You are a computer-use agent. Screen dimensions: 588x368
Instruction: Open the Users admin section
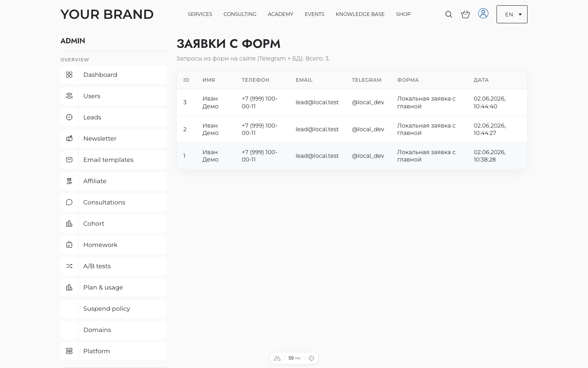point(114,96)
